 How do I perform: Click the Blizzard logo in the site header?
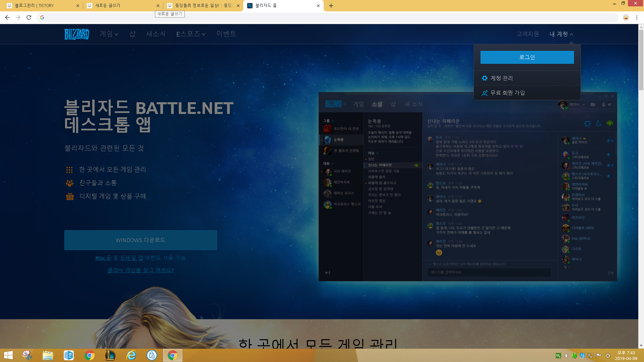click(77, 34)
